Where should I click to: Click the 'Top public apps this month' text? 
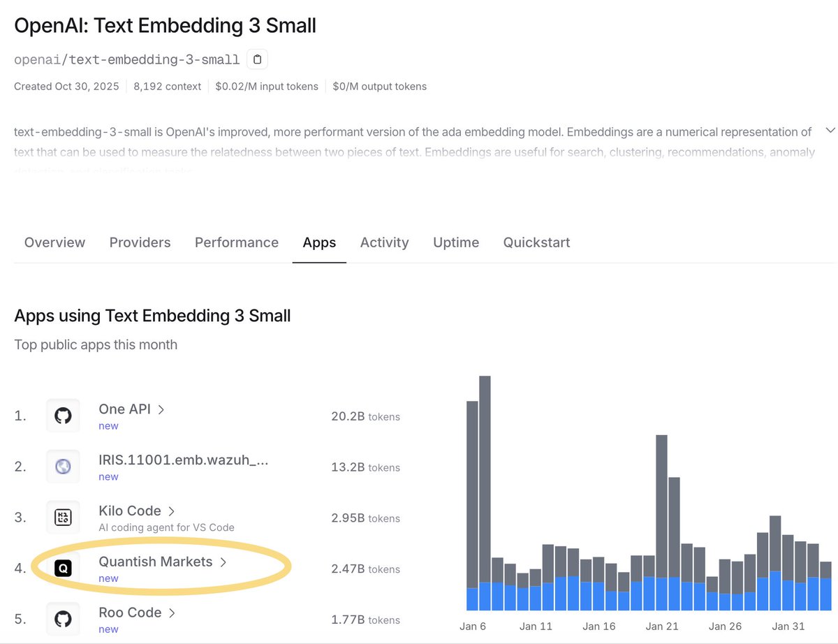point(96,345)
